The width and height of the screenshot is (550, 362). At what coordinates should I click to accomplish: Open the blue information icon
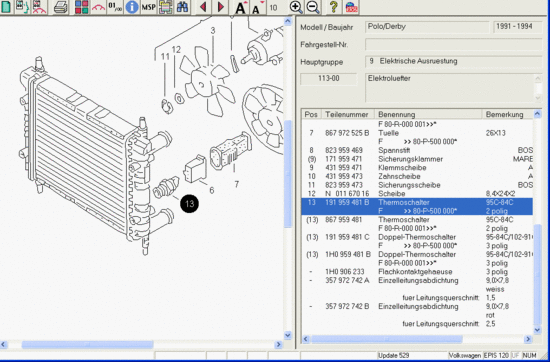[132, 7]
